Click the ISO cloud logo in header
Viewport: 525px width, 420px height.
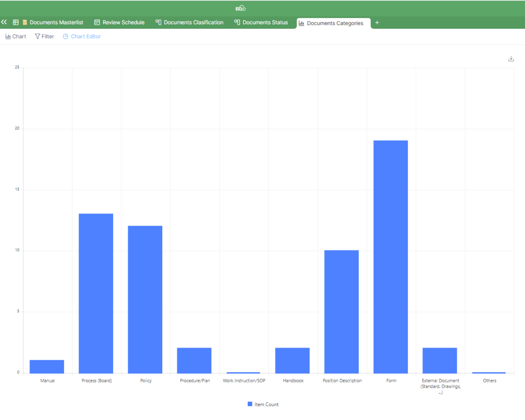[x=240, y=8]
